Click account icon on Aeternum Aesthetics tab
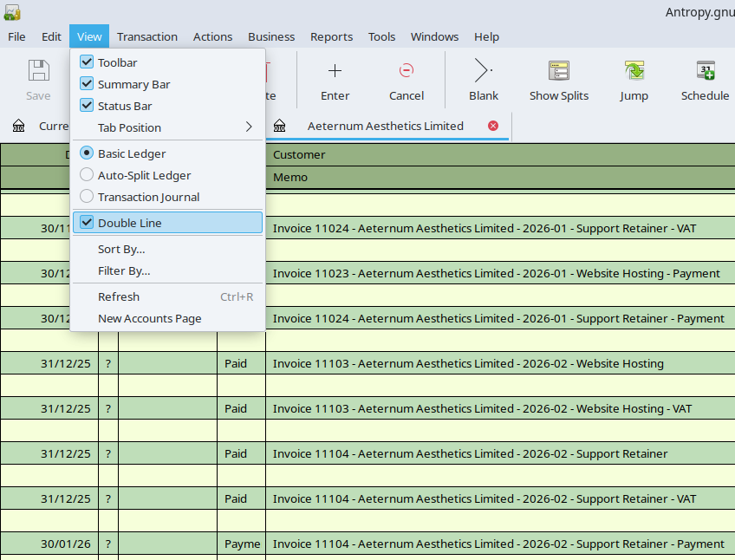The width and height of the screenshot is (735, 560). point(280,126)
